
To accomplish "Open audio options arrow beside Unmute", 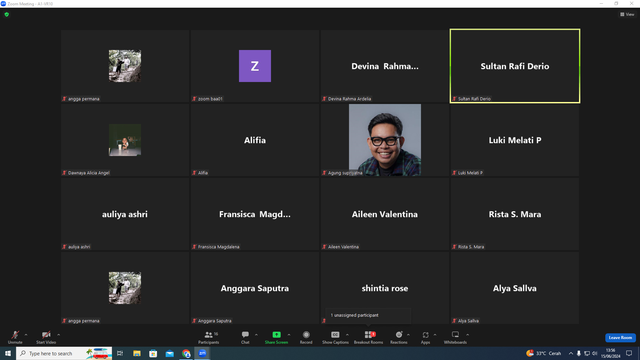I will [x=26, y=335].
